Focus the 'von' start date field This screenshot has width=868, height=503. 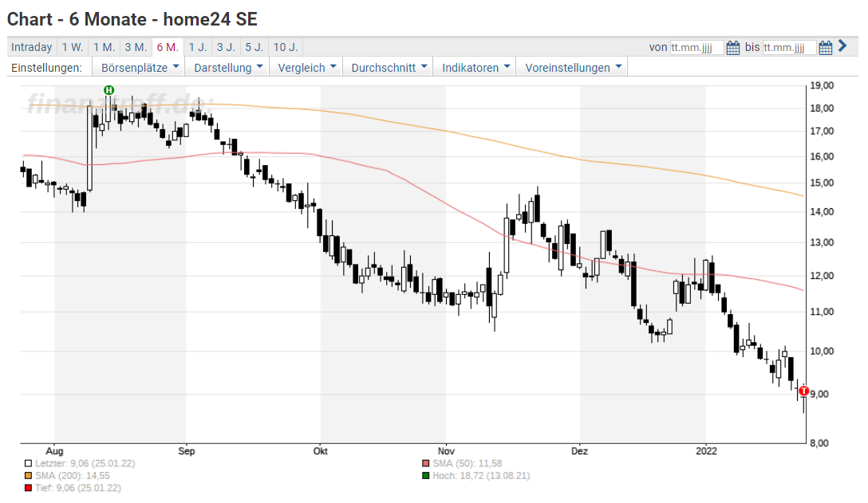tap(696, 48)
